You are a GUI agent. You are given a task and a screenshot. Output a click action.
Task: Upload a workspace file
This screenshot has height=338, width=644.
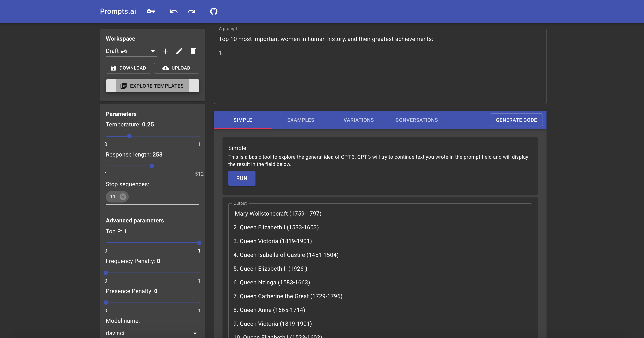click(x=176, y=68)
